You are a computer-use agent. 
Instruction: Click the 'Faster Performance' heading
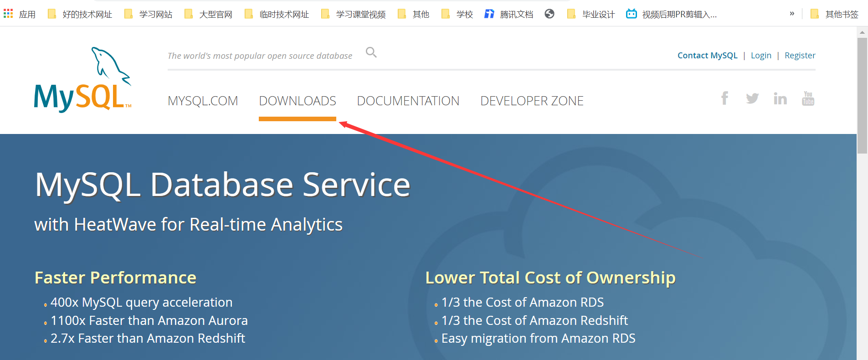point(115,278)
